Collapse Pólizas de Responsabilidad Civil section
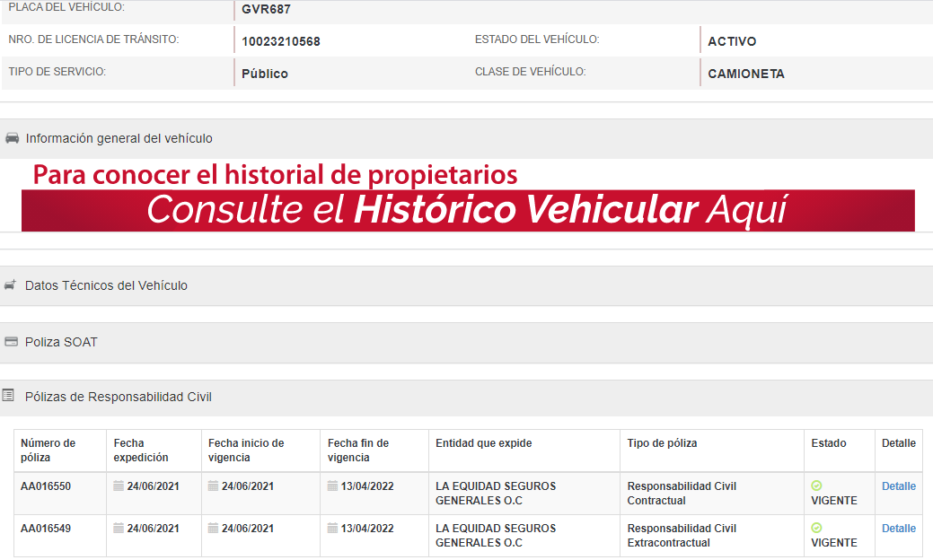 tap(118, 397)
